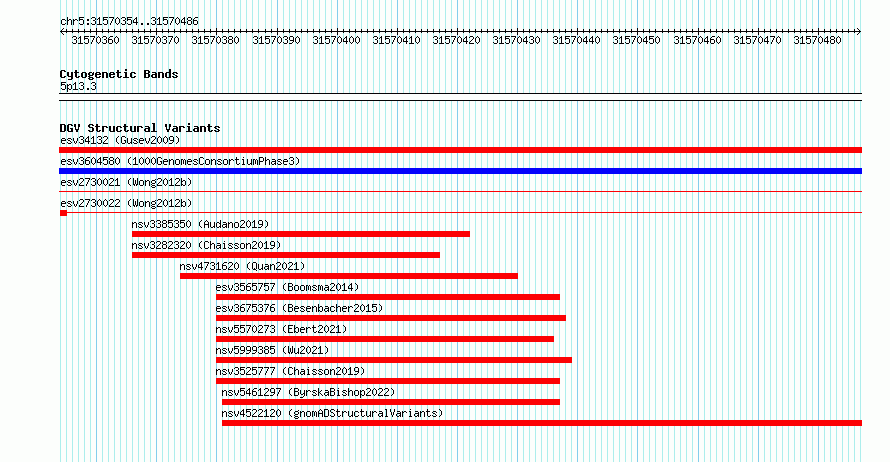Click ruler position 31570460
The width and height of the screenshot is (890, 462).
click(x=698, y=40)
